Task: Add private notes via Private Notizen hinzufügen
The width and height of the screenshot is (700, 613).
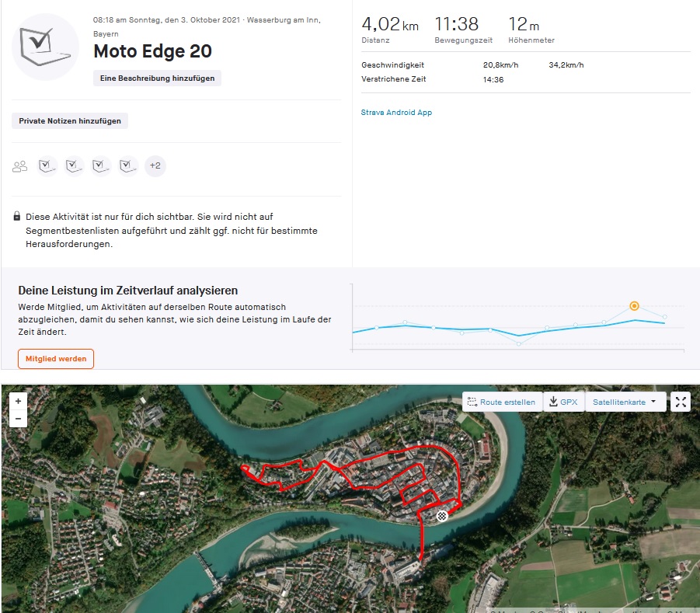Action: pos(70,121)
